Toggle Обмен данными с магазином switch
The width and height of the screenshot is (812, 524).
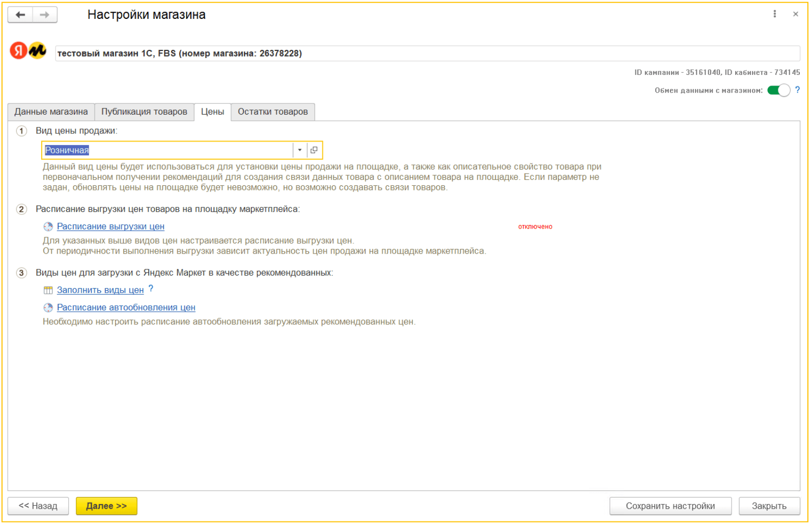pyautogui.click(x=778, y=91)
